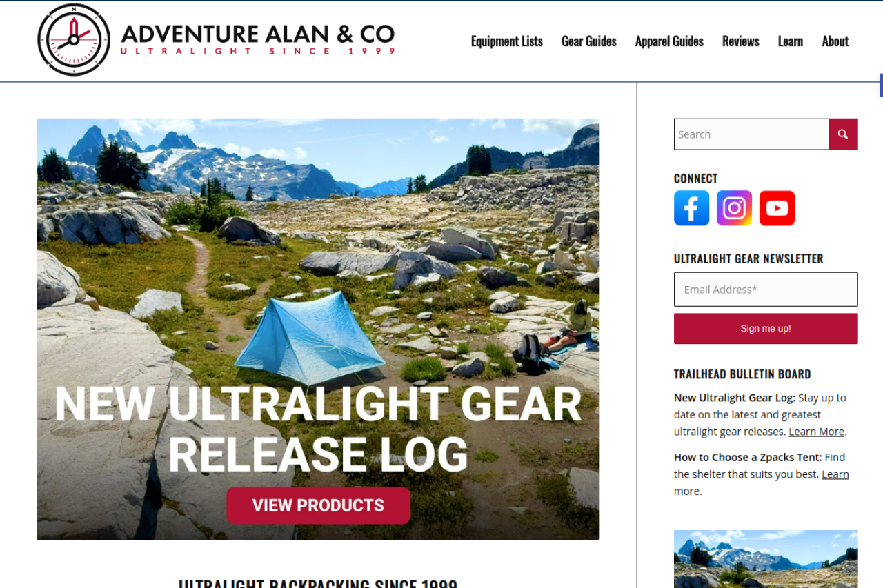883x588 pixels.
Task: Open the Equipment Lists menu
Action: click(x=506, y=41)
